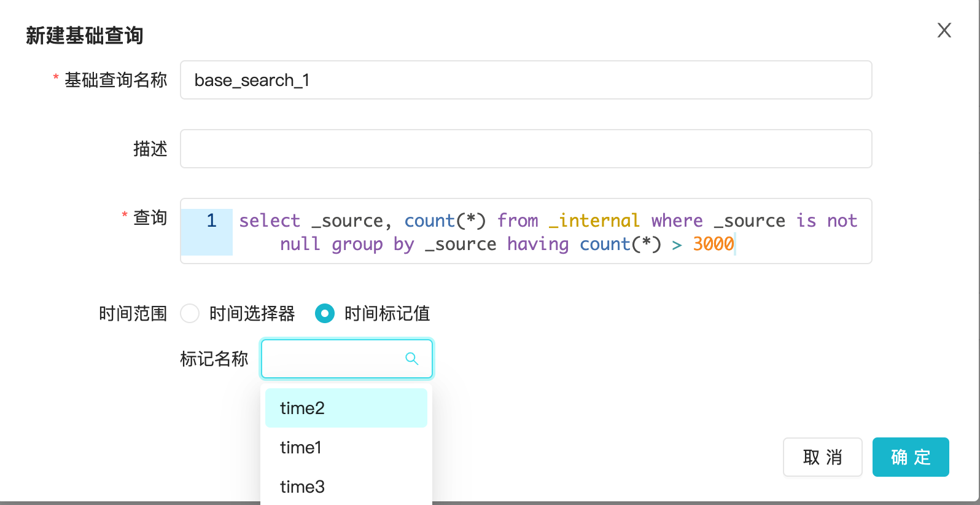Screen dimensions: 980x505
Task: Click the 时间范围 label
Action: [133, 314]
